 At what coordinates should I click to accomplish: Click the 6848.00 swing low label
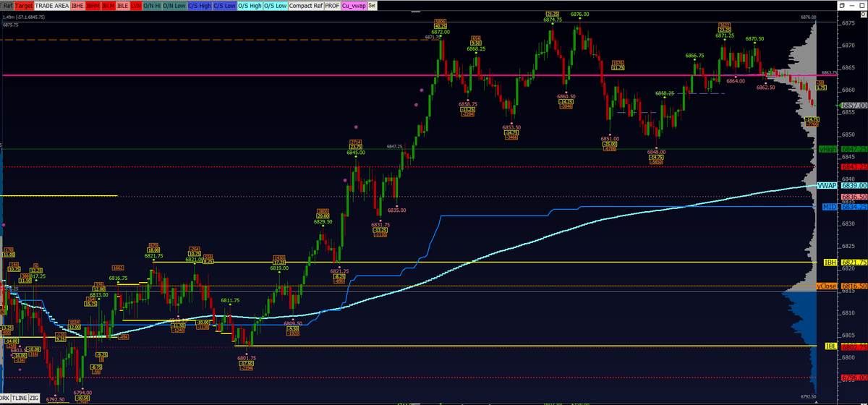(656, 153)
